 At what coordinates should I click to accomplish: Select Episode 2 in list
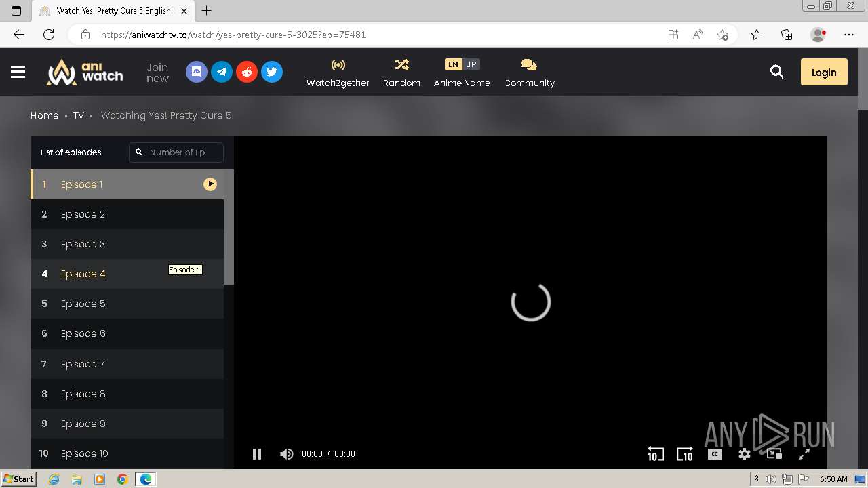point(127,214)
